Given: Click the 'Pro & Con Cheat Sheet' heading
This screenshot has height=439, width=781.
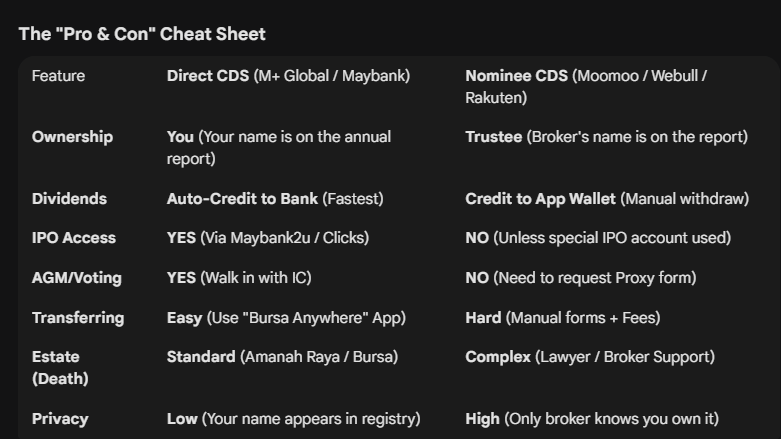Looking at the screenshot, I should [x=142, y=34].
